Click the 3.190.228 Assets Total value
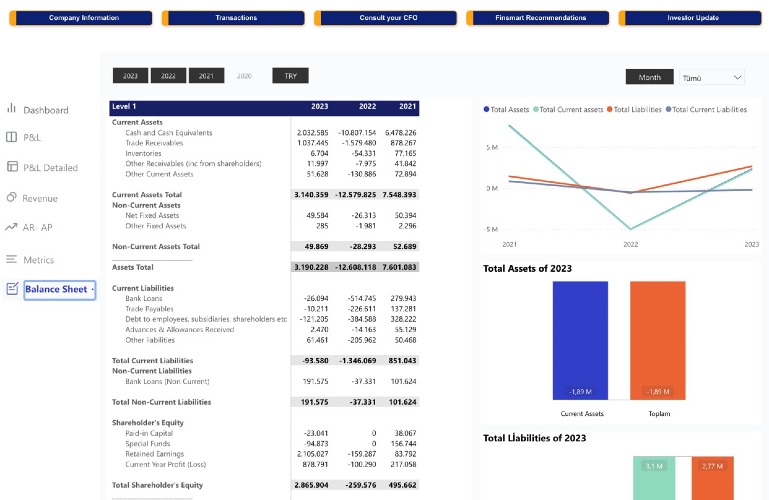Screen dimensions: 769x500 tap(311, 267)
